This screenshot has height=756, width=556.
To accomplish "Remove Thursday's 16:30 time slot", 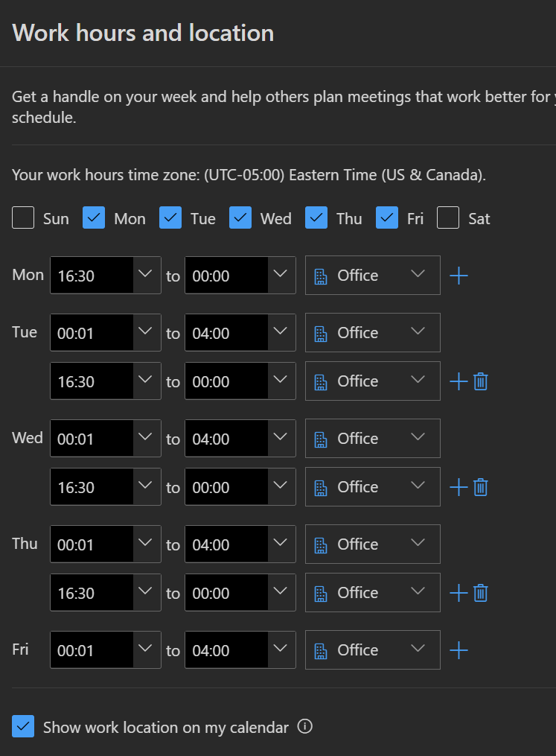I will [x=480, y=593].
